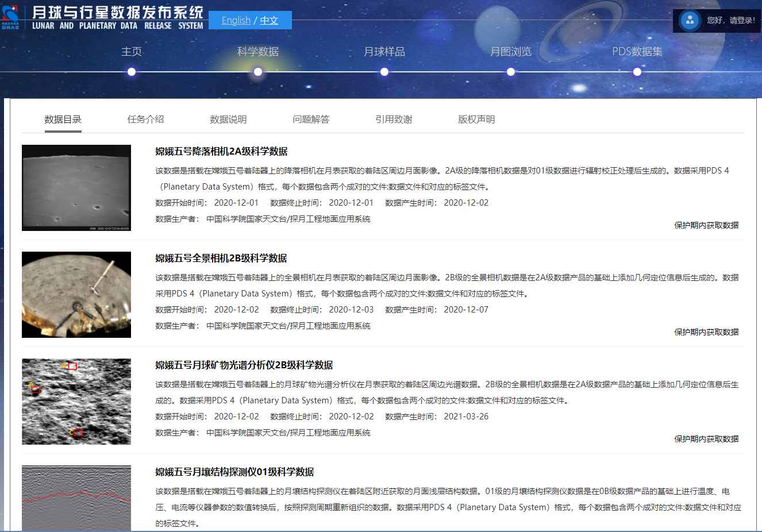The width and height of the screenshot is (762, 532).
Task: Open the panoramic camera lander thumbnail
Action: [x=76, y=295]
